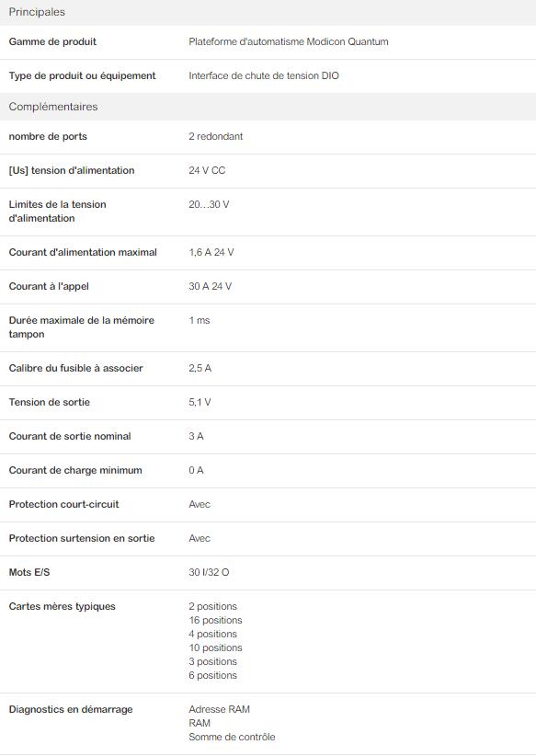This screenshot has width=536, height=756.
Task: Click Plateforme d'automatisme Modicon Quantum value
Action: (289, 41)
